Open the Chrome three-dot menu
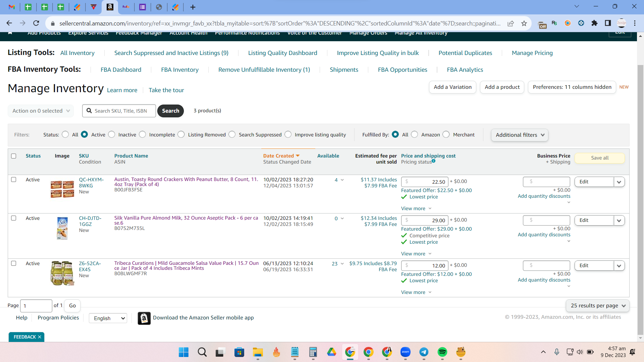Screen dimensions: 644x362 (635, 23)
